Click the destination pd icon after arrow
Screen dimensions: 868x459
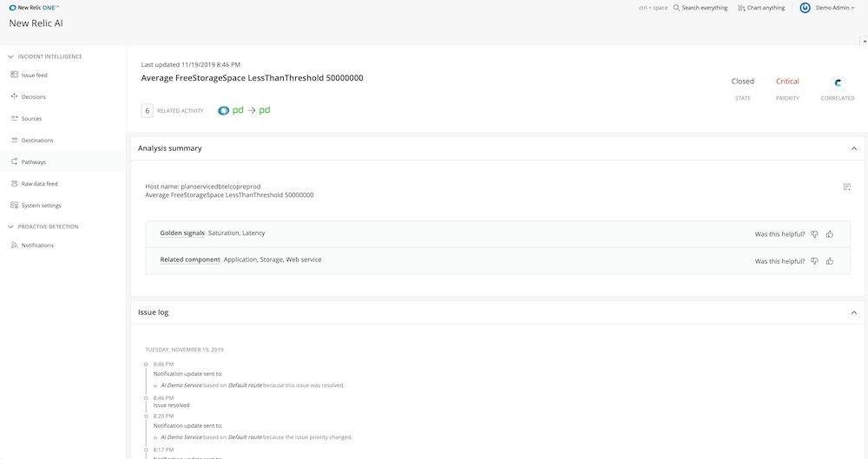pyautogui.click(x=265, y=110)
